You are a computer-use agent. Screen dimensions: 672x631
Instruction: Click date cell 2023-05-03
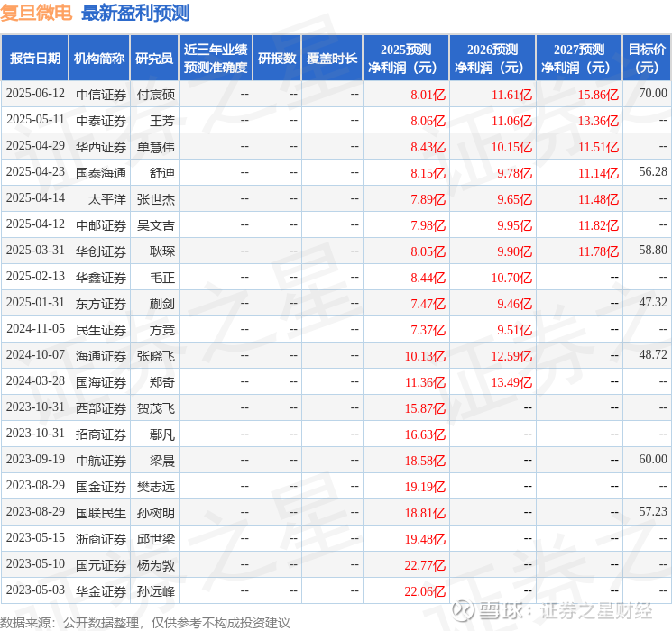[x=35, y=590]
